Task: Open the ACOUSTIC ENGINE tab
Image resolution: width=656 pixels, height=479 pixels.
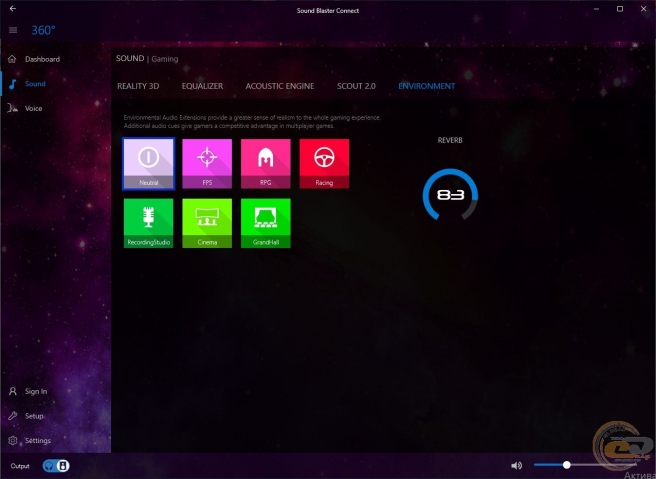Action: point(280,86)
